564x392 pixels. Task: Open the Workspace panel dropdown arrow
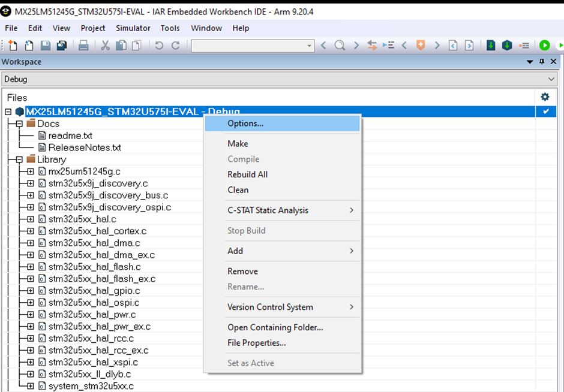[529, 62]
